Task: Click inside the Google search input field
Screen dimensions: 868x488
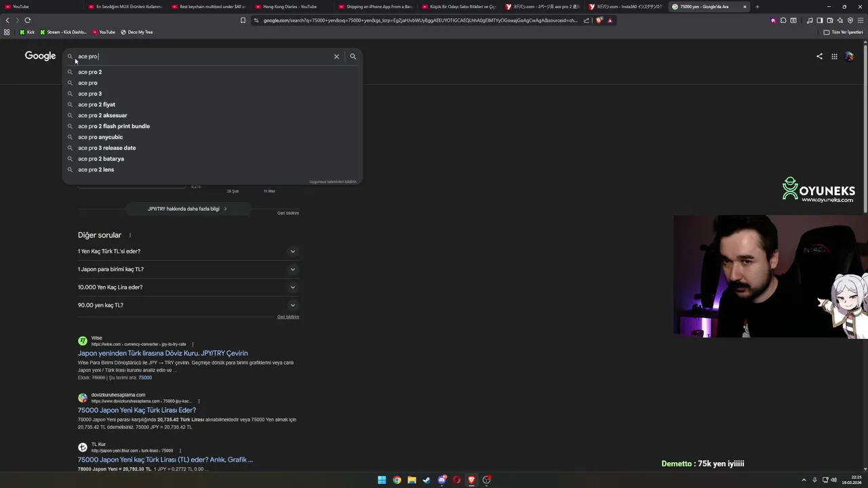Action: 203,56
